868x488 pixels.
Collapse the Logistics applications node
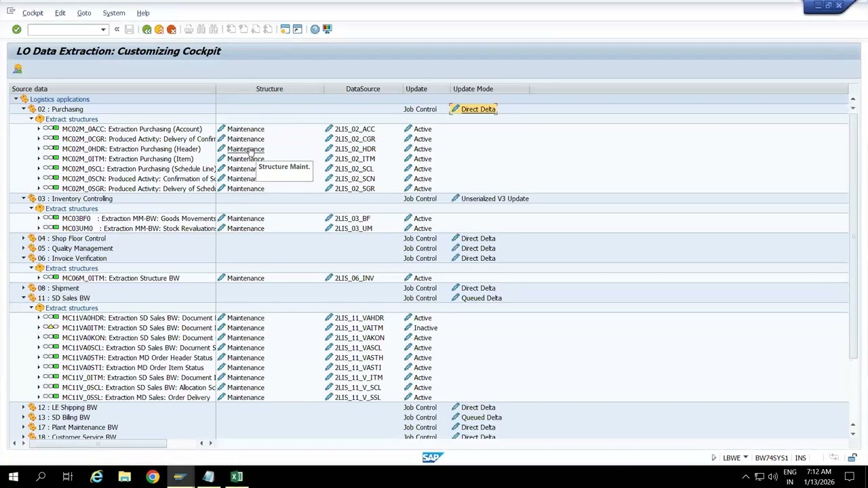point(16,99)
